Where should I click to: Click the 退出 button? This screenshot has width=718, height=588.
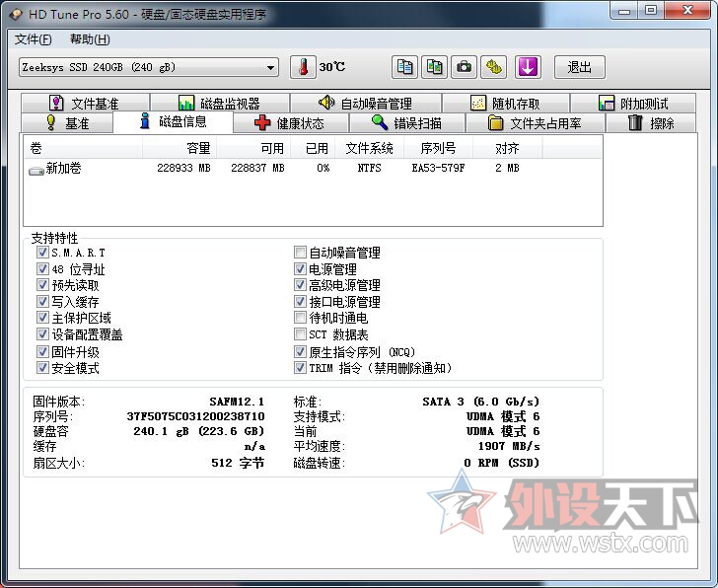click(579, 67)
